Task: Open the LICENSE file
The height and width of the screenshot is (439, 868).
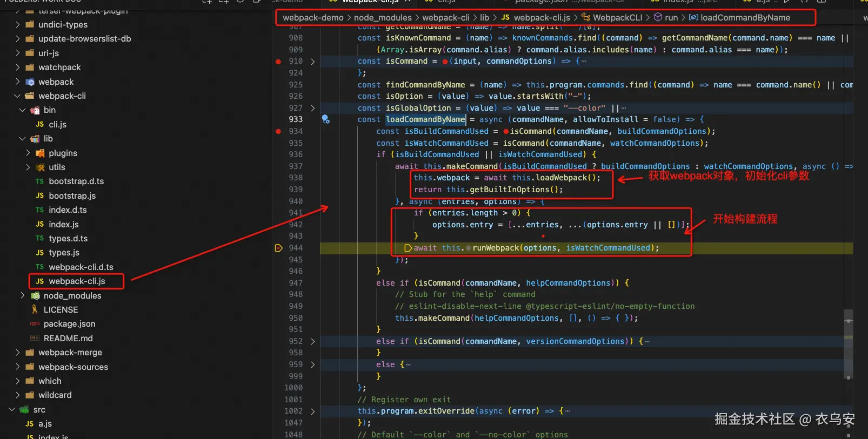Action: tap(61, 310)
